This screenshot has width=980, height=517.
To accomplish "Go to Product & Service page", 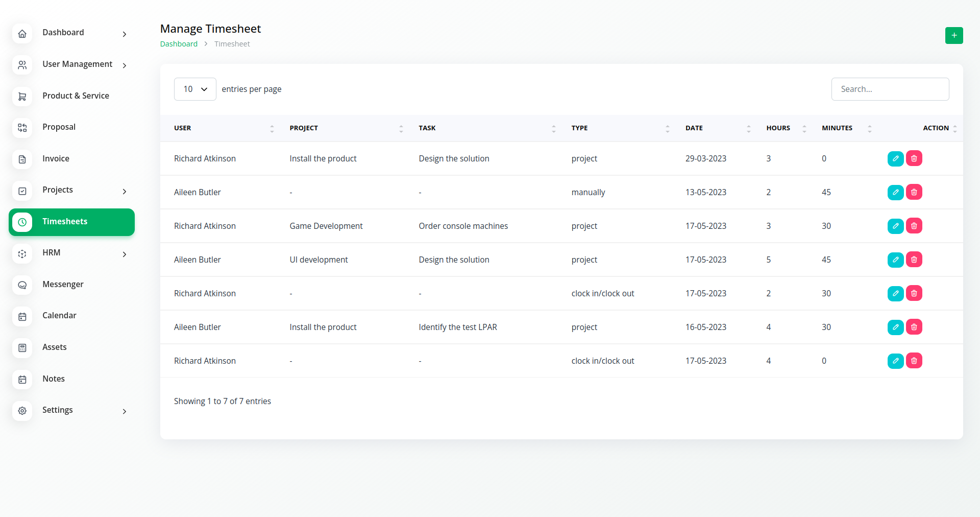I will (76, 96).
